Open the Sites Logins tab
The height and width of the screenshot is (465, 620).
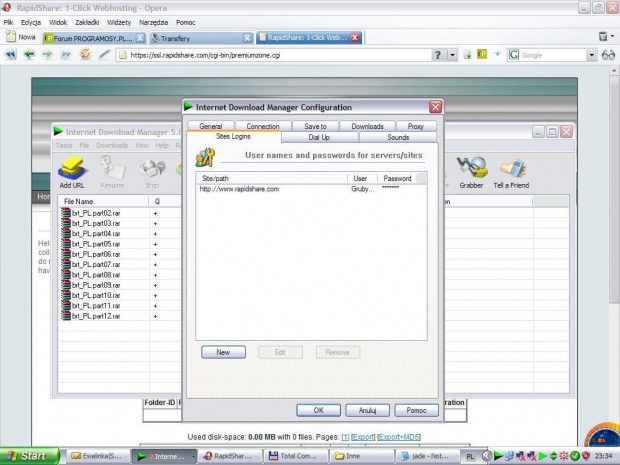coord(233,136)
